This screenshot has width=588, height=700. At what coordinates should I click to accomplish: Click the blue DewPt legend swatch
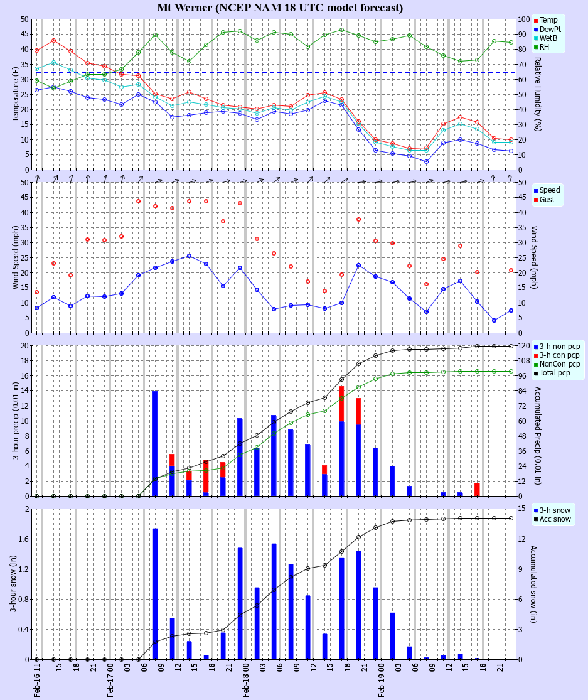pos(536,30)
